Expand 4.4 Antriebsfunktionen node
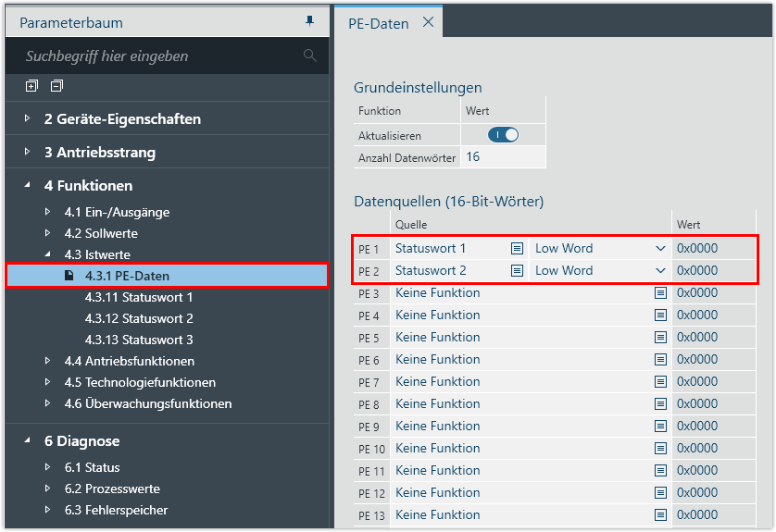The image size is (776, 532). pos(48,361)
